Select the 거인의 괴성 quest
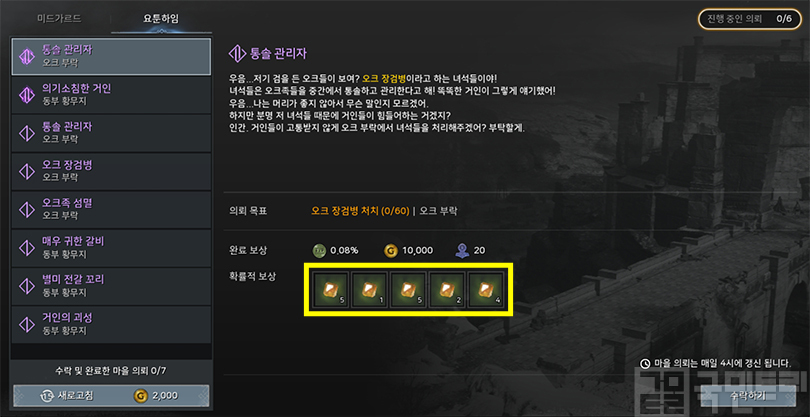This screenshot has height=417, width=810. pyautogui.click(x=111, y=324)
